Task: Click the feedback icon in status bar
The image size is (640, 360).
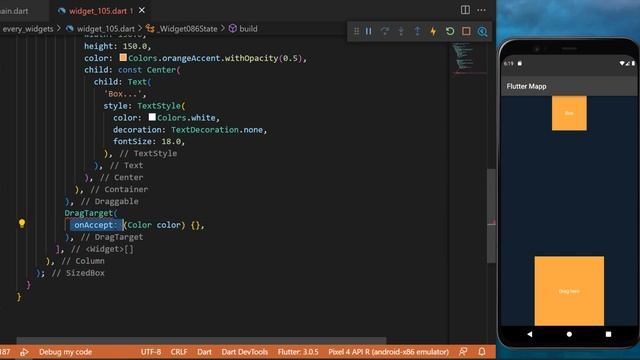Action: [x=463, y=352]
